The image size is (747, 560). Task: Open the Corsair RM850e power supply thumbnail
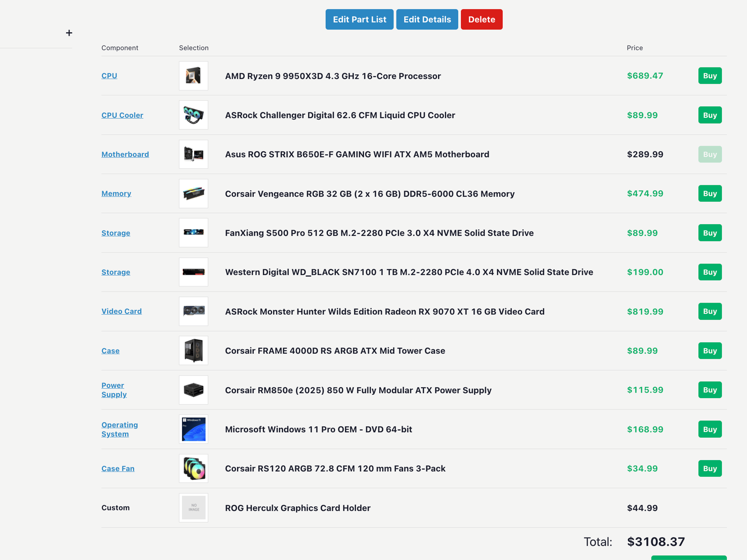click(x=193, y=390)
